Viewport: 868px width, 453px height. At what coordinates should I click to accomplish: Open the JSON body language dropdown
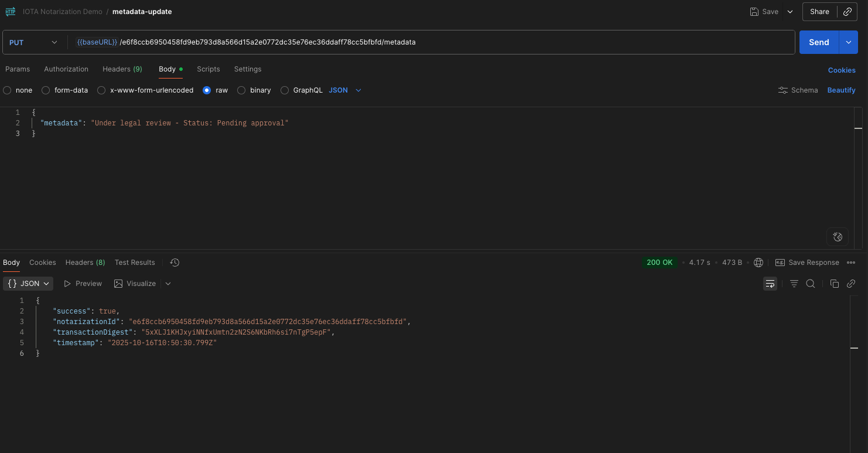click(345, 90)
